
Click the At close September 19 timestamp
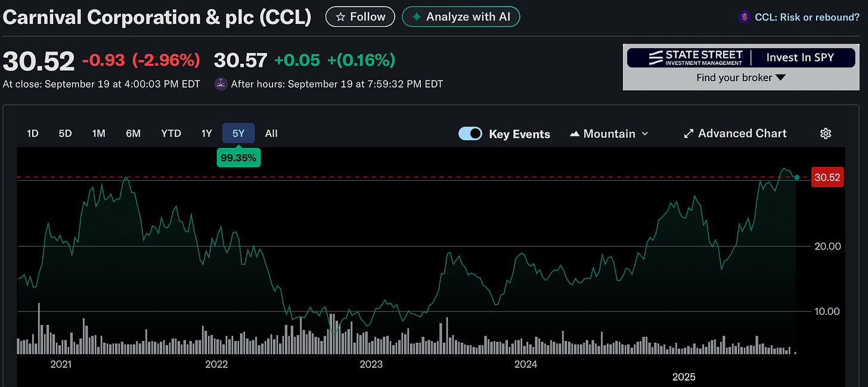[x=101, y=84]
